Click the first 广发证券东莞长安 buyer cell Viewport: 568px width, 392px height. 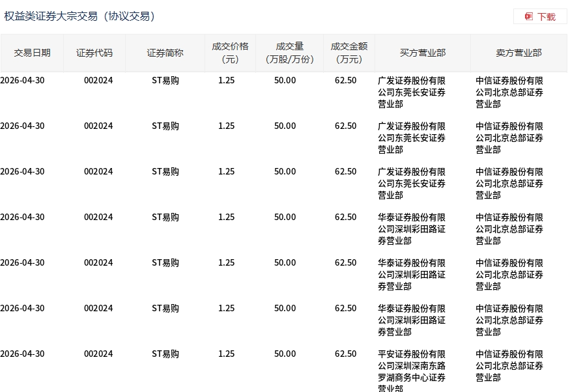pyautogui.click(x=412, y=92)
